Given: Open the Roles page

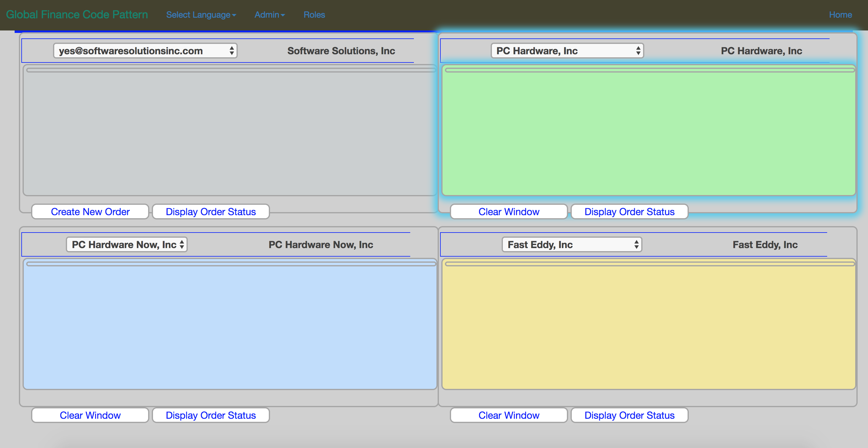Looking at the screenshot, I should click(314, 15).
